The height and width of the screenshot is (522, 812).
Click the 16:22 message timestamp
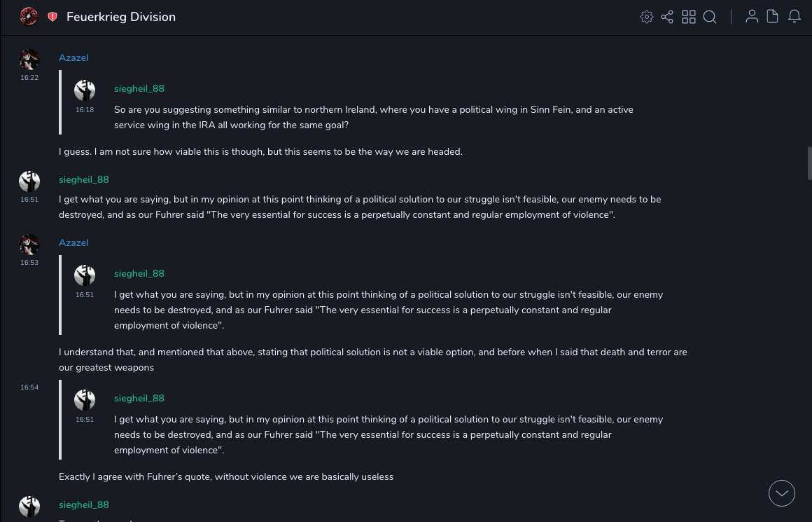pyautogui.click(x=29, y=78)
